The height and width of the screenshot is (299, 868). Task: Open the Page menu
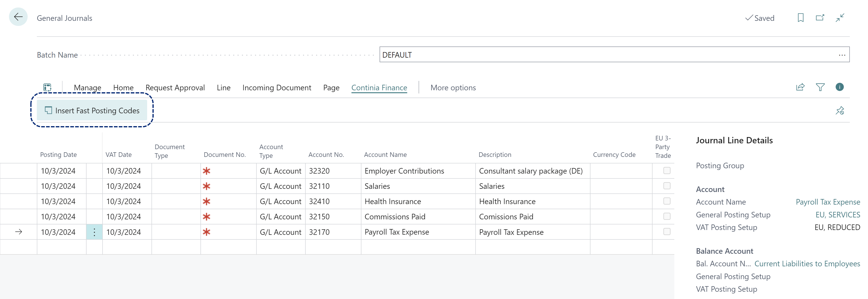331,88
